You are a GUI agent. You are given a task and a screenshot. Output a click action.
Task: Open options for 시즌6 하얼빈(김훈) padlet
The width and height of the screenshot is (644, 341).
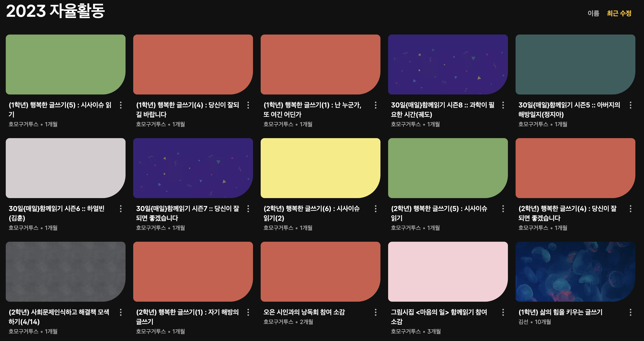pyautogui.click(x=121, y=209)
